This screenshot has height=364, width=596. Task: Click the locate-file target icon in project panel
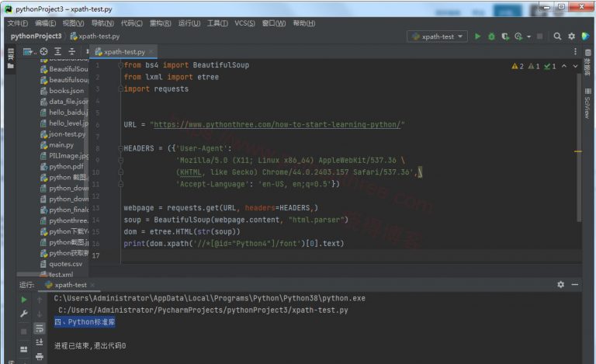[44, 52]
